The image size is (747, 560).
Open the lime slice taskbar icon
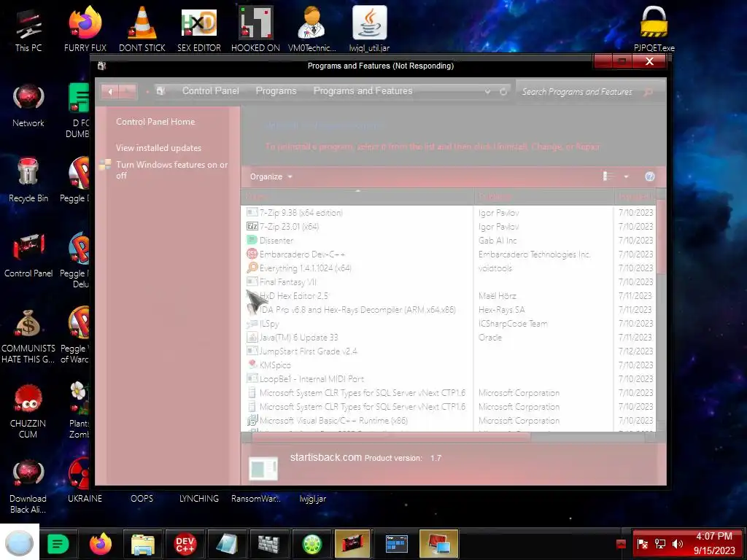pos(311,543)
